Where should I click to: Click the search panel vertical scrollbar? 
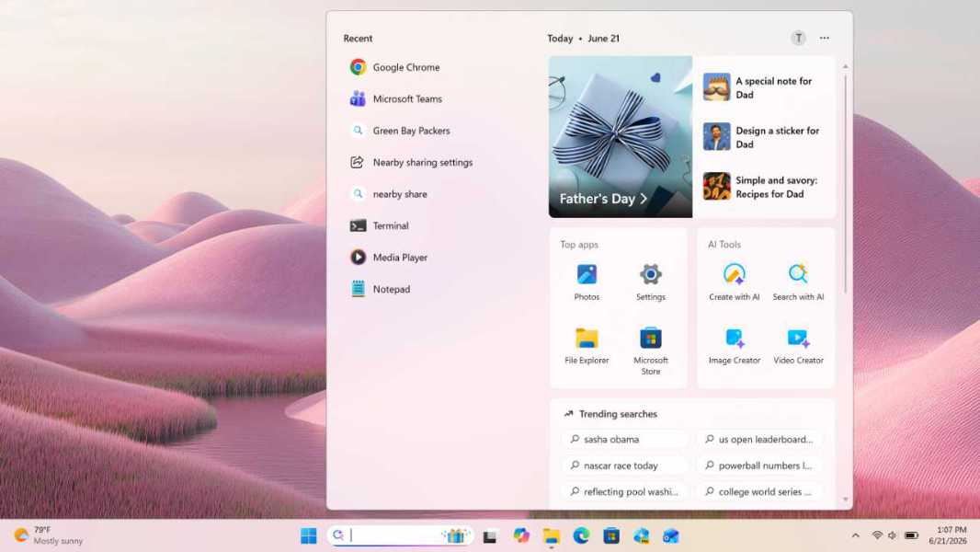click(x=846, y=183)
